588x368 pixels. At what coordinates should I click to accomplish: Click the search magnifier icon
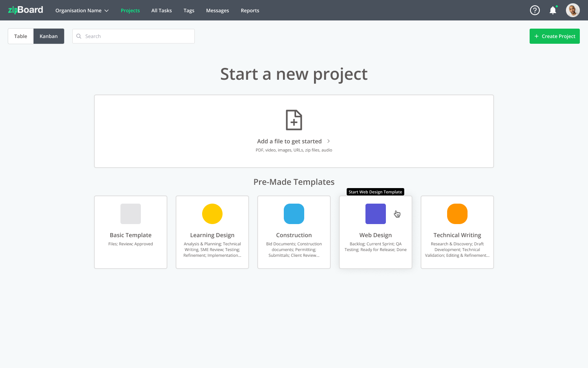point(79,36)
